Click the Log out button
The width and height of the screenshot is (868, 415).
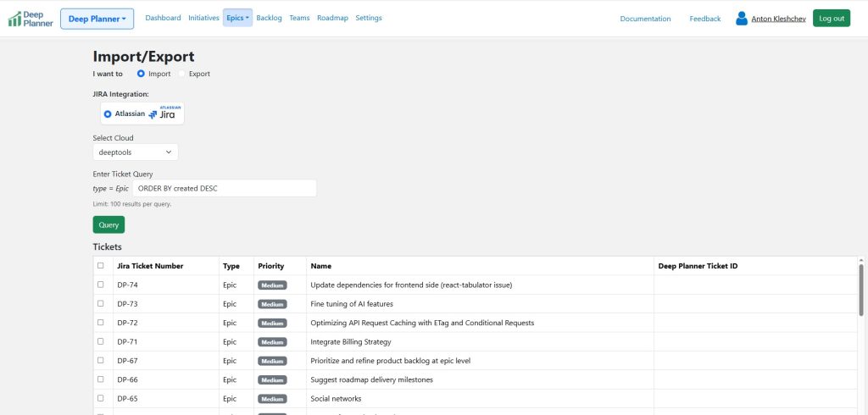coord(831,19)
